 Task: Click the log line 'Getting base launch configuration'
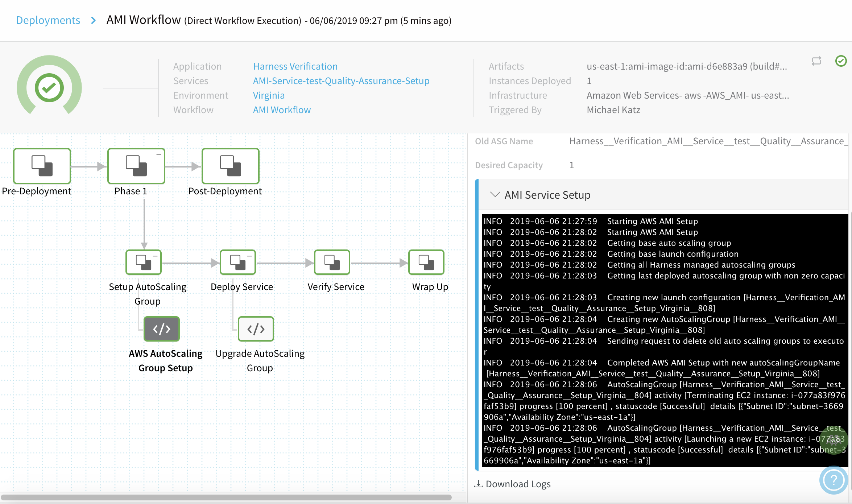point(673,254)
